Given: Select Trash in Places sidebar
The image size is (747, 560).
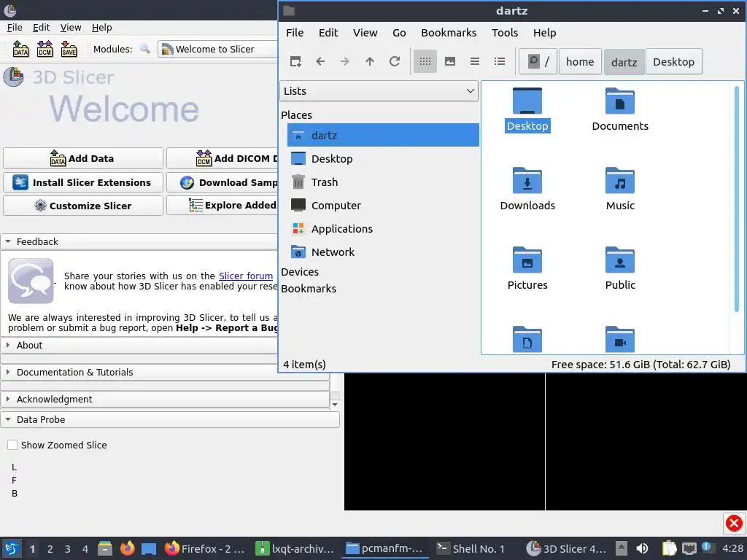Looking at the screenshot, I should [384, 182].
